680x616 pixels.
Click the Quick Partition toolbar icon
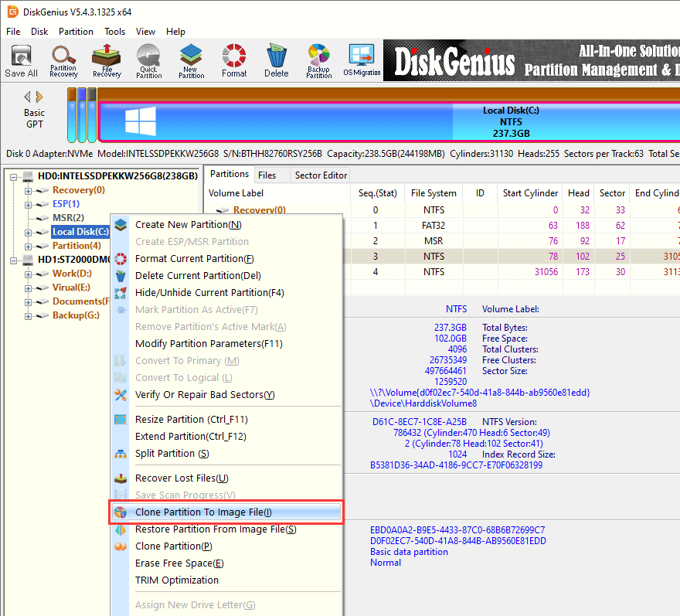149,61
